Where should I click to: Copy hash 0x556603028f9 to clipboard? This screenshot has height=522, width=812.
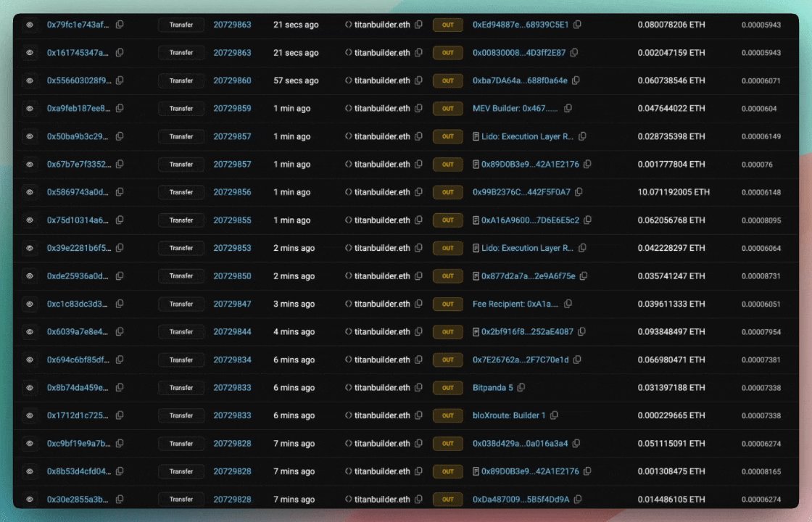click(x=120, y=80)
